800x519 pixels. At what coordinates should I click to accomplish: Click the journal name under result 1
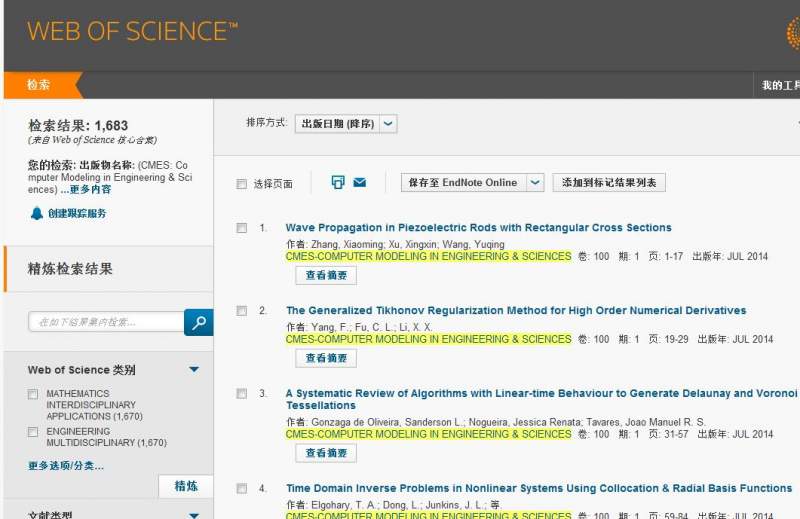[429, 256]
